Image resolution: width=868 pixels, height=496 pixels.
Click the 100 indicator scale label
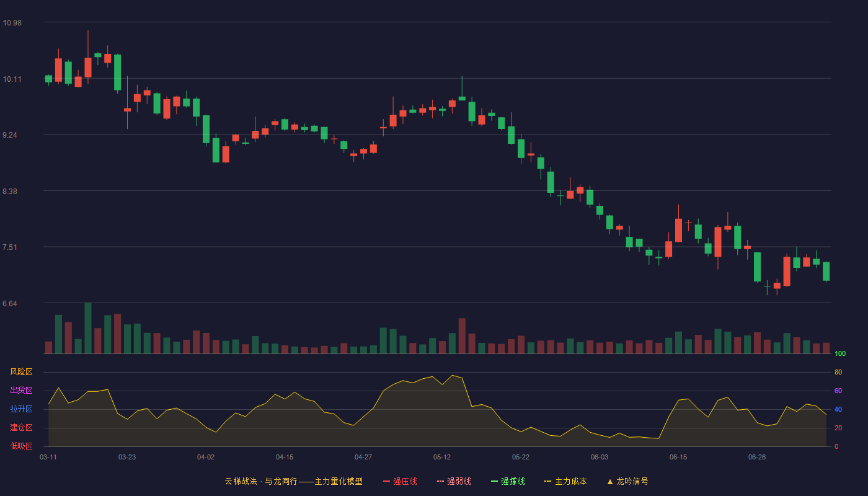tap(840, 354)
